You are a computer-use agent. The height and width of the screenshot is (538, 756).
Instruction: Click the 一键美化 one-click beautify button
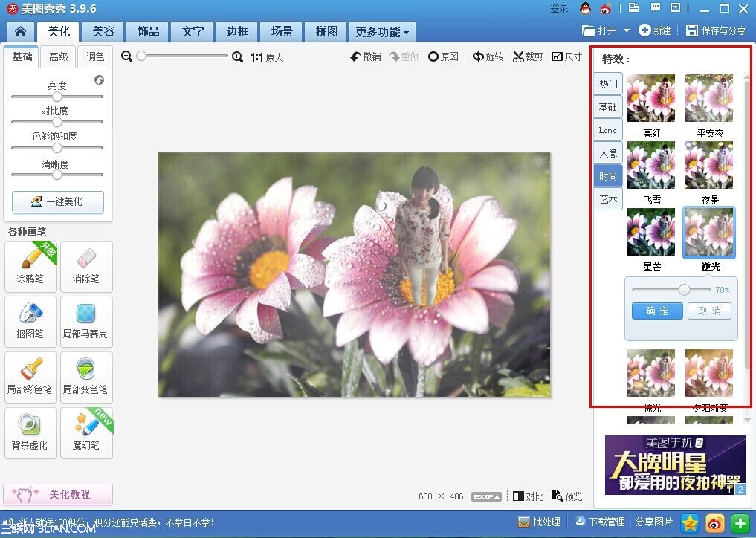pyautogui.click(x=58, y=201)
